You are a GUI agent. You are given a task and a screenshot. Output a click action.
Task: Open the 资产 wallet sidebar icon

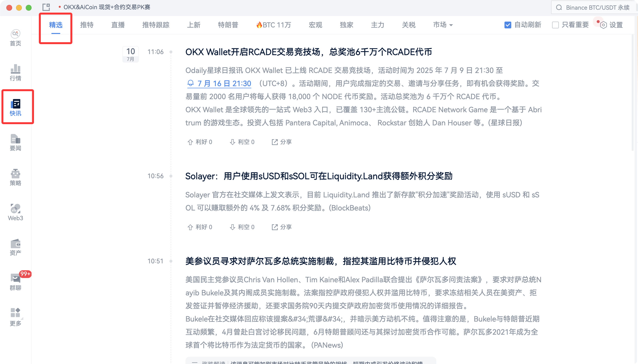[16, 248]
